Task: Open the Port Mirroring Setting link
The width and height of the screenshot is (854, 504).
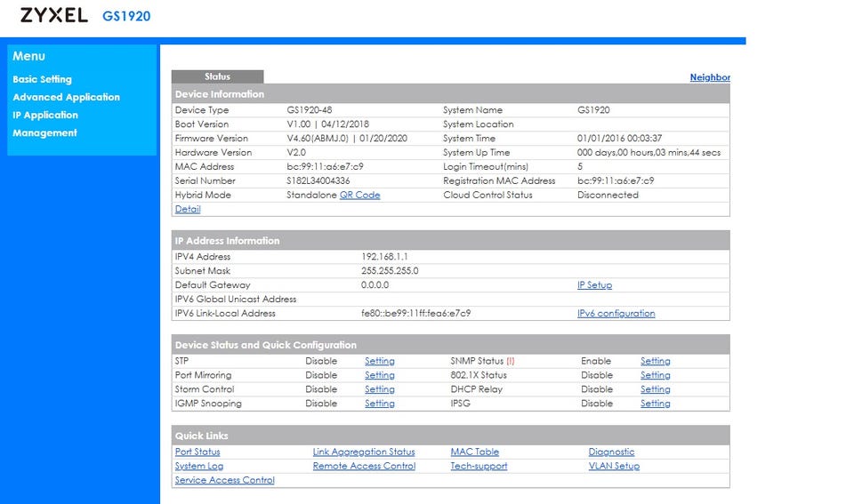Action: [x=380, y=375]
